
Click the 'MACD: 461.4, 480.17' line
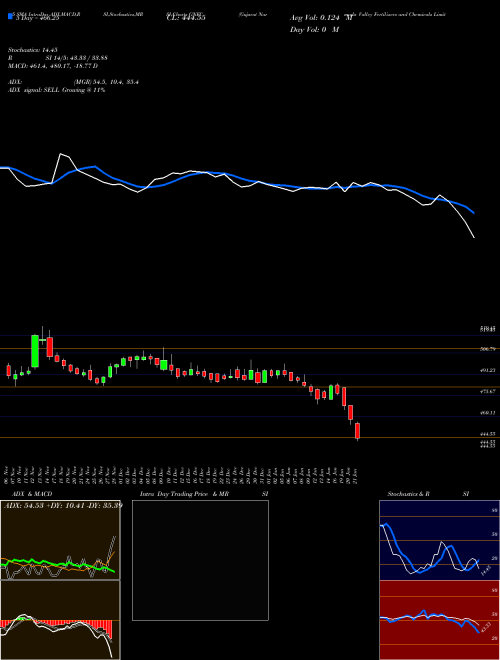tap(53, 66)
